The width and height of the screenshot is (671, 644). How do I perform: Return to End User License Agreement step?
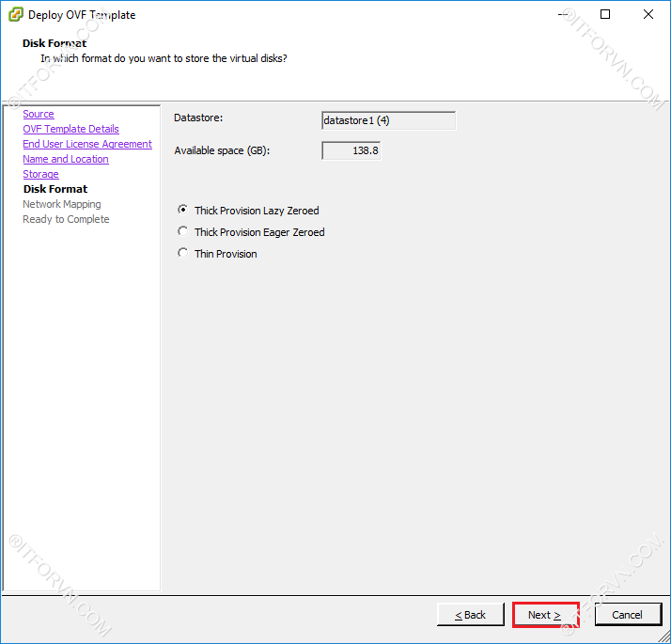click(x=87, y=144)
